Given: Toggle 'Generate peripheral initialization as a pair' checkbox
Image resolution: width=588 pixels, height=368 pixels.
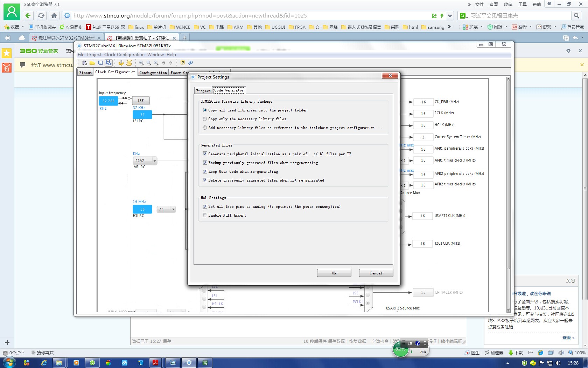Looking at the screenshot, I should [205, 154].
